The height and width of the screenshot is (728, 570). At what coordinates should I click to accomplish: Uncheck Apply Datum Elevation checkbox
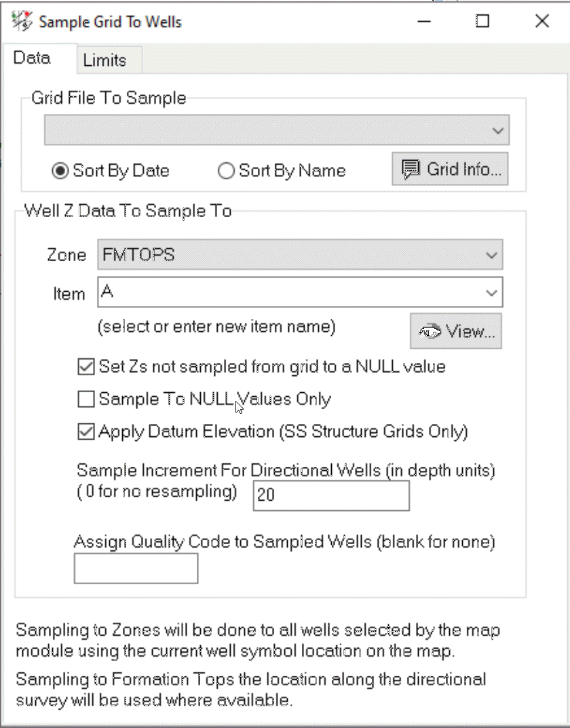pyautogui.click(x=86, y=432)
